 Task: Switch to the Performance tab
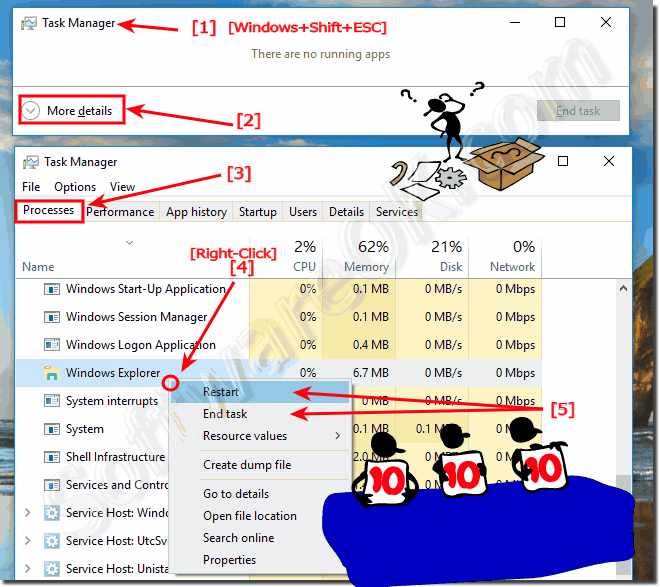[x=120, y=212]
